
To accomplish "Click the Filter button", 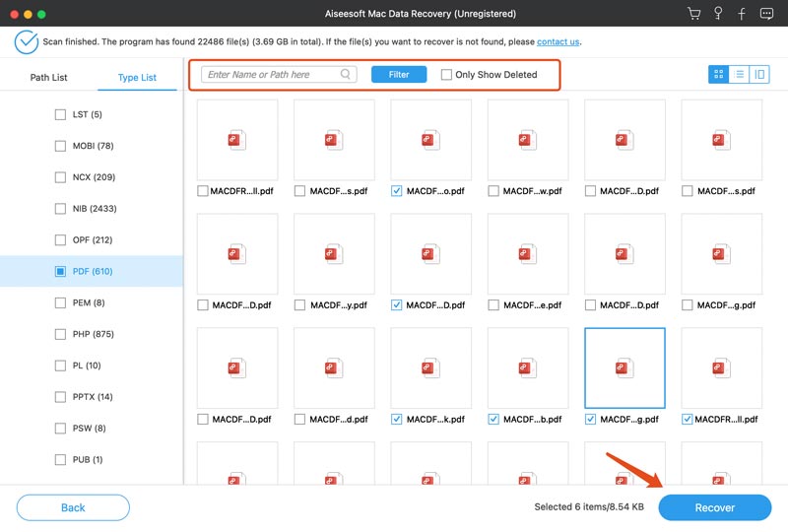I will [399, 74].
